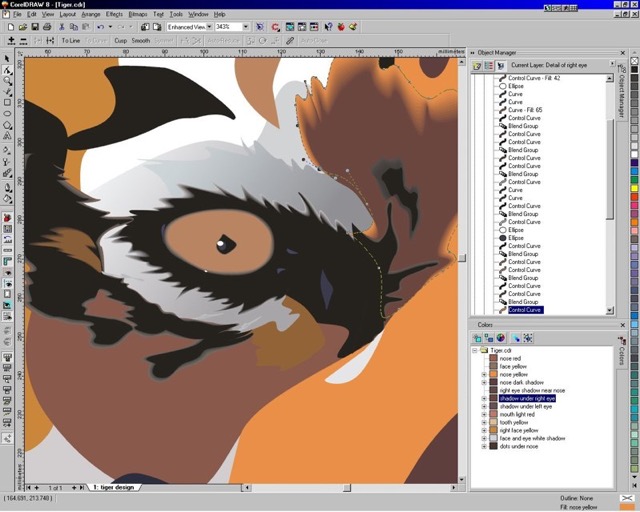Screen dimensions: 640x512
Task: Click the Elastic mode paperclip icon
Action: tap(290, 40)
